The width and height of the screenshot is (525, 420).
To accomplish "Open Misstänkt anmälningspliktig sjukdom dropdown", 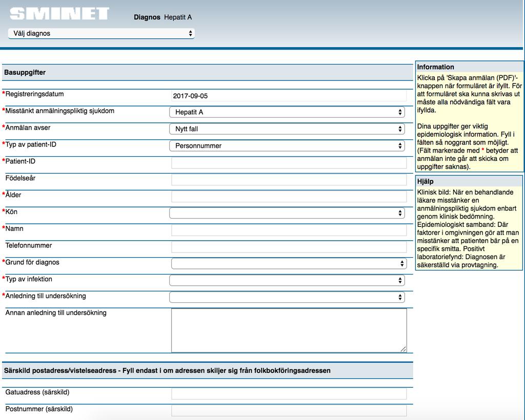I will click(x=287, y=112).
